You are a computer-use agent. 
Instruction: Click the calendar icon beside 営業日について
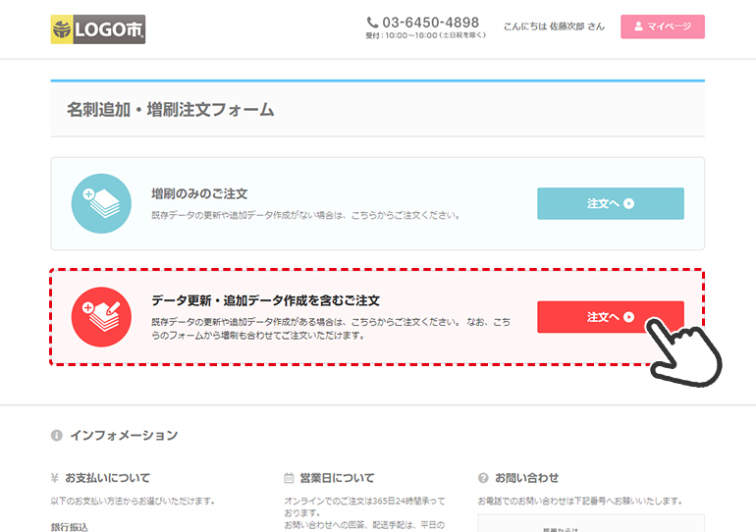(289, 478)
